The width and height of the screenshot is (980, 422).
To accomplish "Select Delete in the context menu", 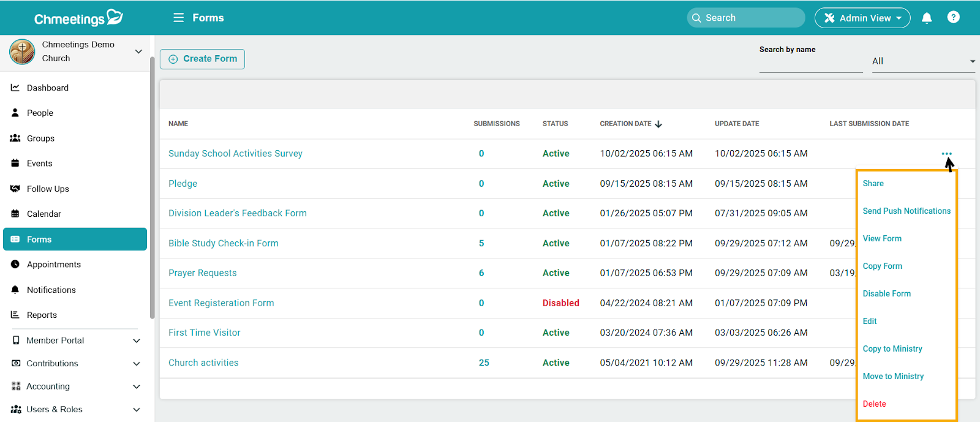I will coord(874,404).
